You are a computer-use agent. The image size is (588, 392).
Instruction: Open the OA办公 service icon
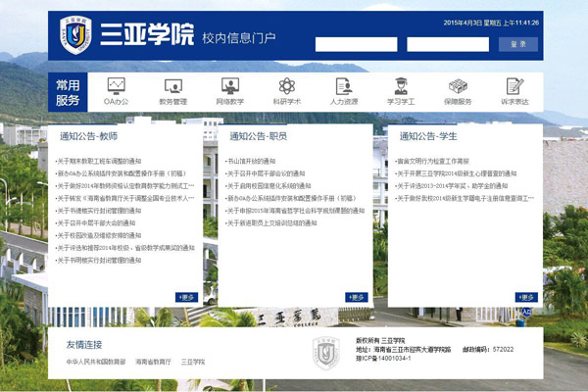116,88
